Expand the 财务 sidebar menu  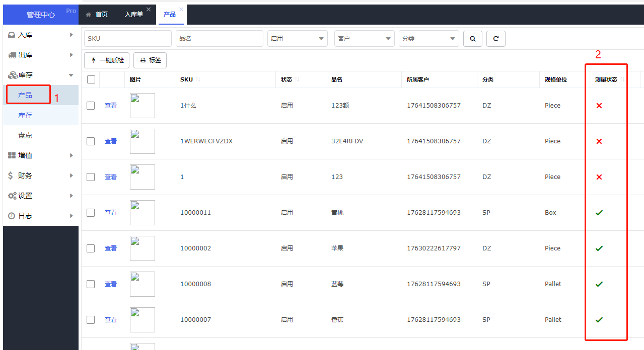tap(41, 176)
